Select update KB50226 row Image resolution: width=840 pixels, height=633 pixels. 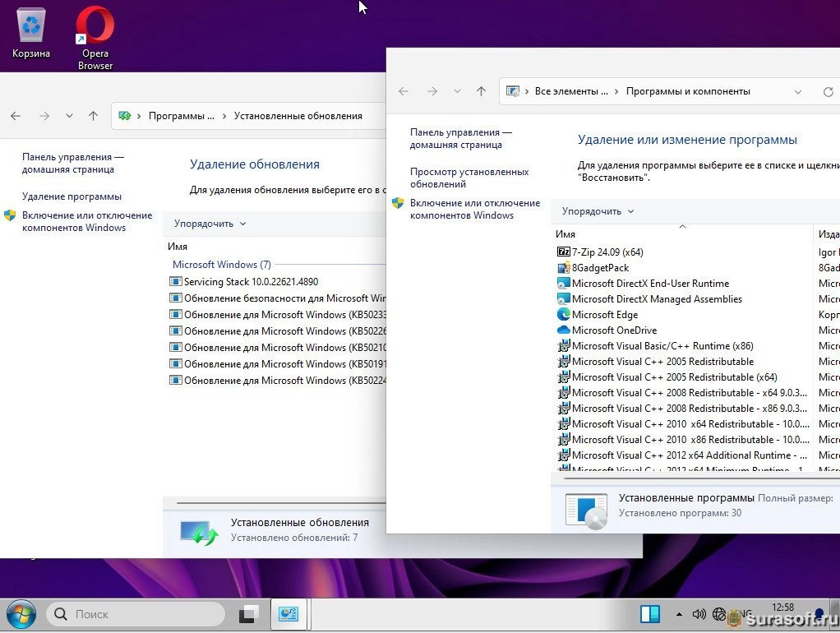(x=277, y=331)
